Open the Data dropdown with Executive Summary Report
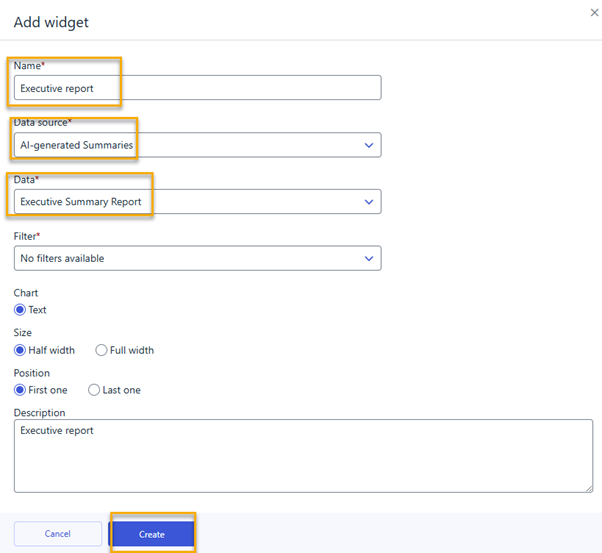Screen dimensions: 602x553 [x=198, y=202]
